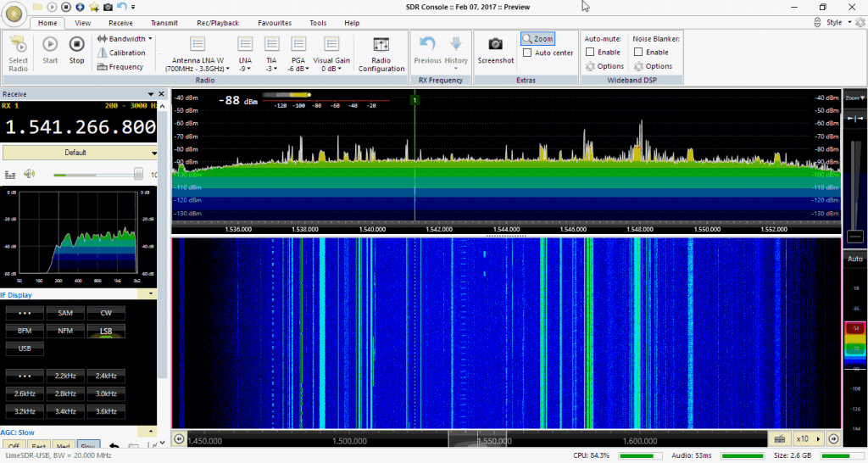Take a Screenshot with camera icon
Image resolution: width=868 pixels, height=463 pixels.
click(x=495, y=49)
